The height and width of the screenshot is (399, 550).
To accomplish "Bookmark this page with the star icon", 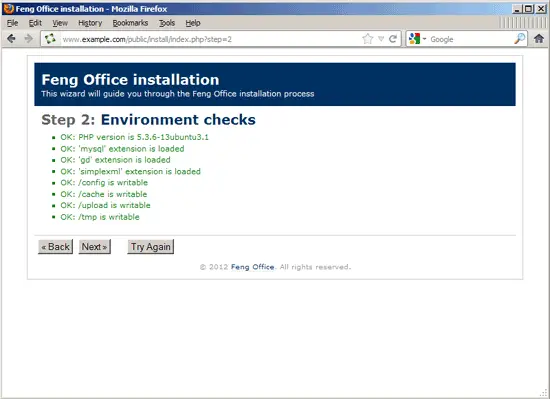I will (368, 39).
